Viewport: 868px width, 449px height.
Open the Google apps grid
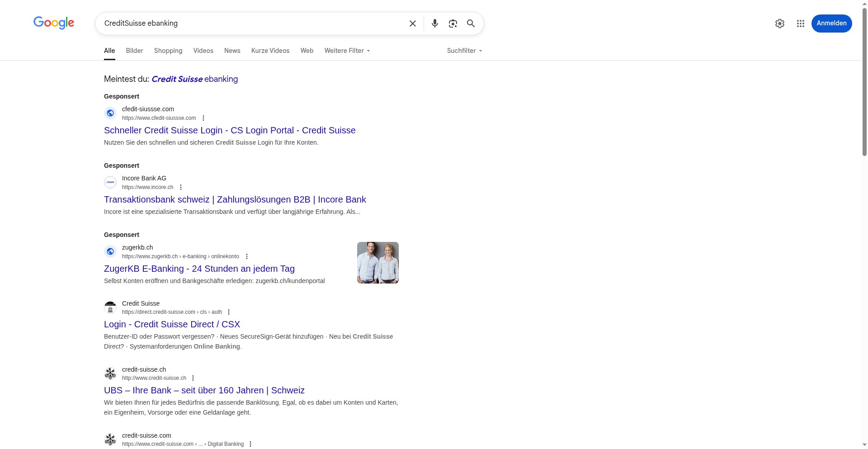801,24
